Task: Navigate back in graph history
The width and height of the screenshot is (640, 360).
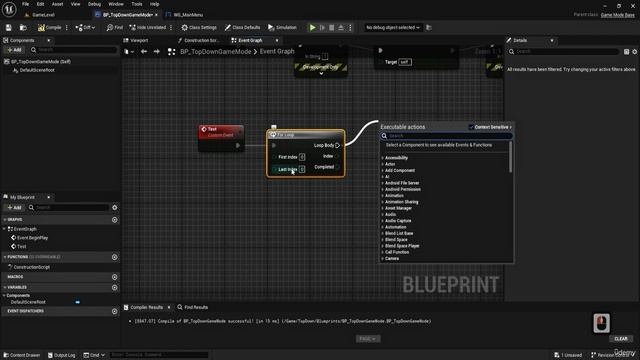Action: click(144, 51)
